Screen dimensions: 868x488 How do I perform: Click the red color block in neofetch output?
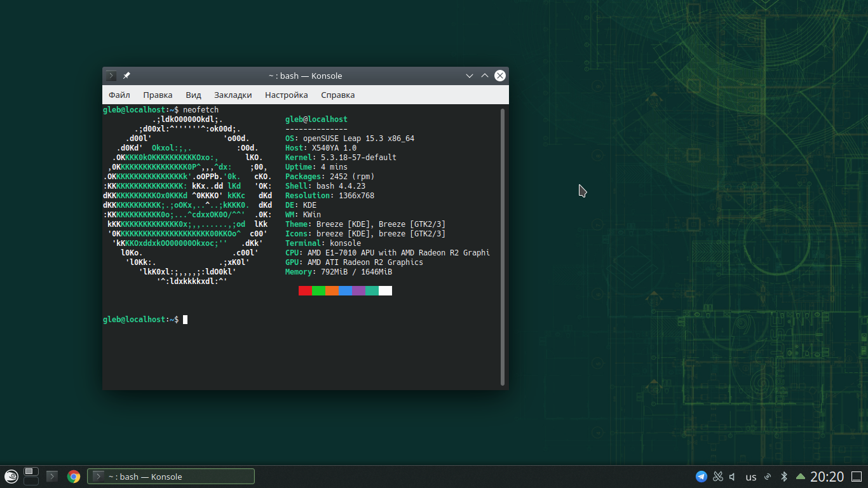click(x=305, y=290)
